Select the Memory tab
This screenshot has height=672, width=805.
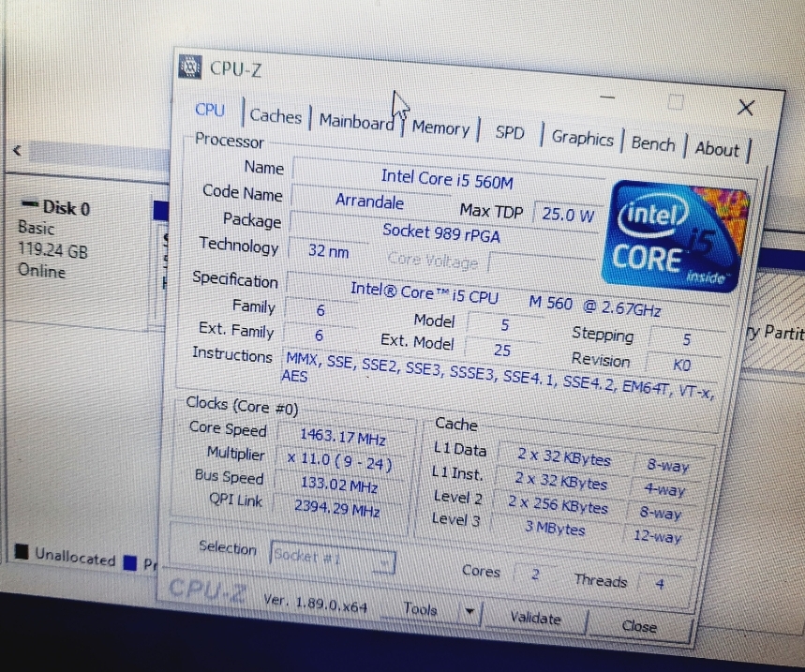440,128
